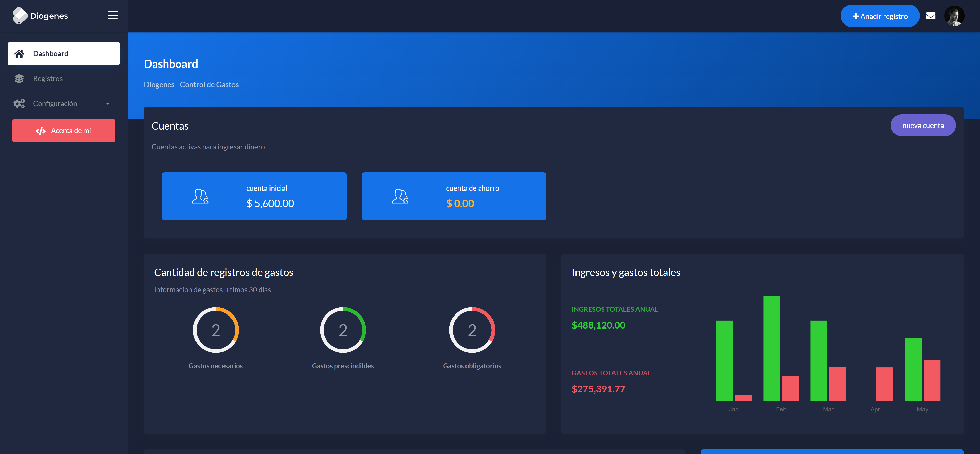The image size is (980, 454).
Task: Click the Dashboard home icon
Action: [x=19, y=54]
